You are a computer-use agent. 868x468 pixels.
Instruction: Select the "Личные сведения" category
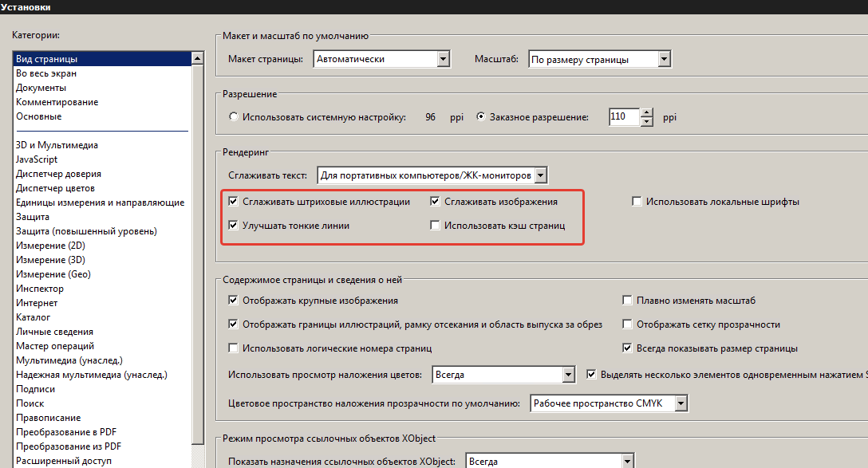(55, 332)
